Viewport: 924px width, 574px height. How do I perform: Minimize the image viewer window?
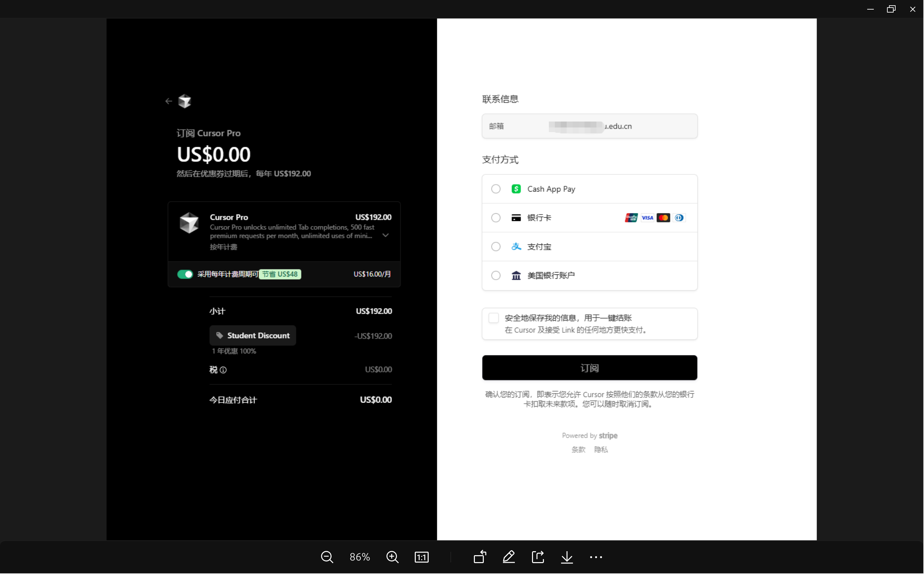[871, 9]
